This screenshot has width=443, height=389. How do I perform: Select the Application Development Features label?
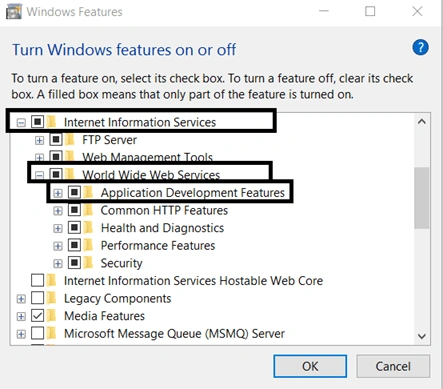click(x=193, y=193)
